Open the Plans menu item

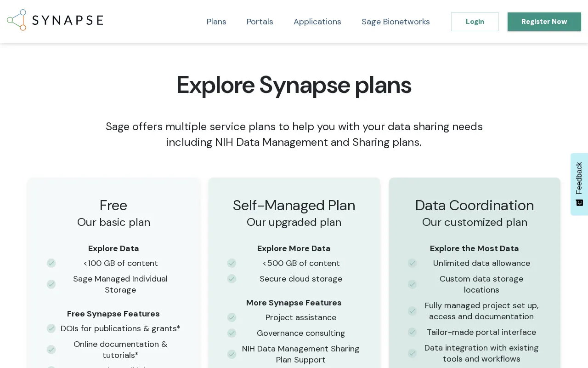click(x=216, y=22)
